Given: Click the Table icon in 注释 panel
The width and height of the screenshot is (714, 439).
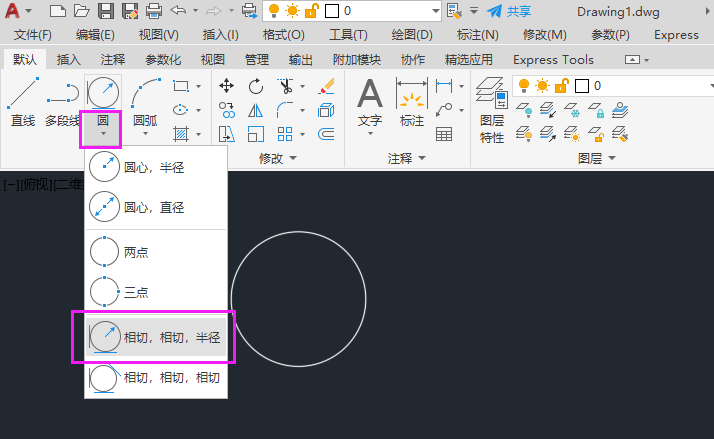Looking at the screenshot, I should coord(444,134).
